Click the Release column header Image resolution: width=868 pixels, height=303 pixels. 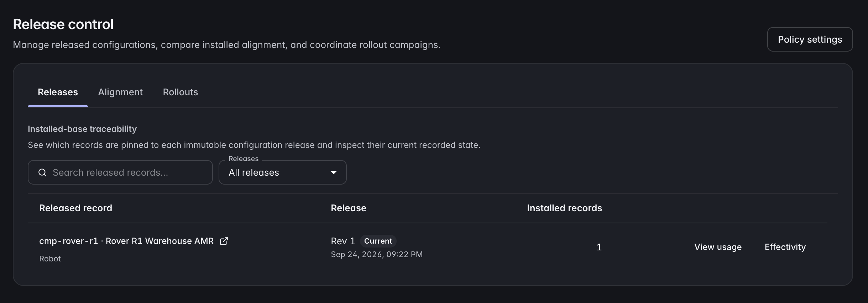(x=349, y=208)
